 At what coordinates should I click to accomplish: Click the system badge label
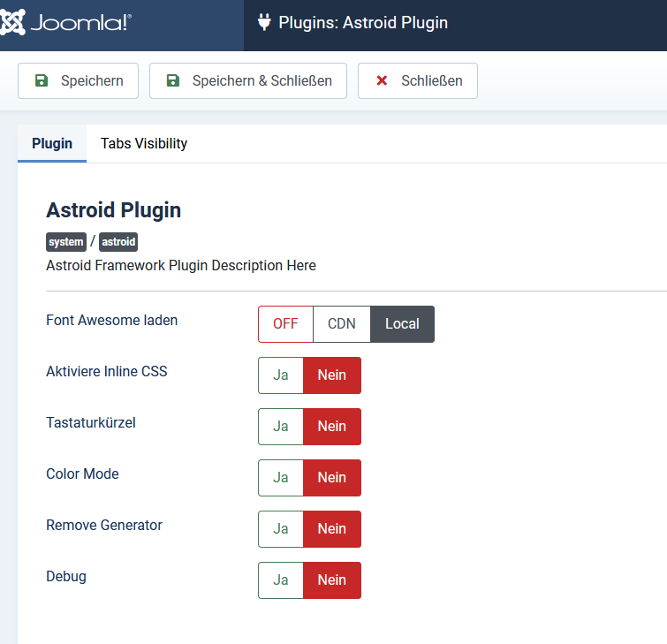66,241
